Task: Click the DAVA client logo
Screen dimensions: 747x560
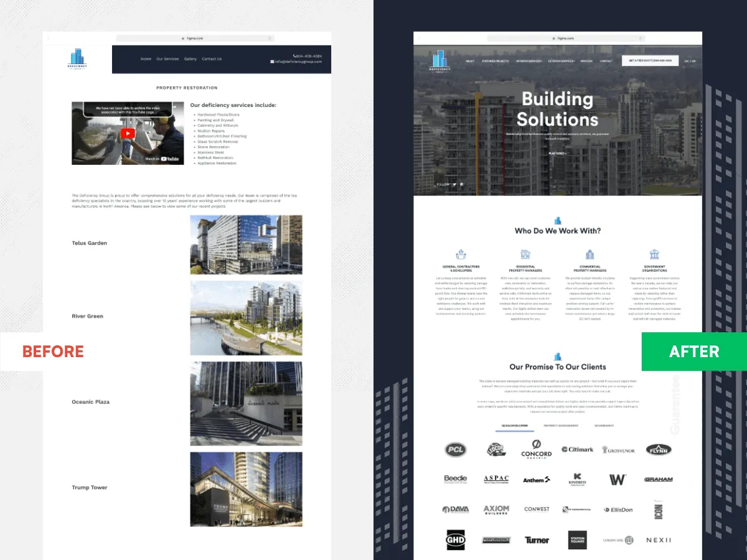Action: (456, 510)
